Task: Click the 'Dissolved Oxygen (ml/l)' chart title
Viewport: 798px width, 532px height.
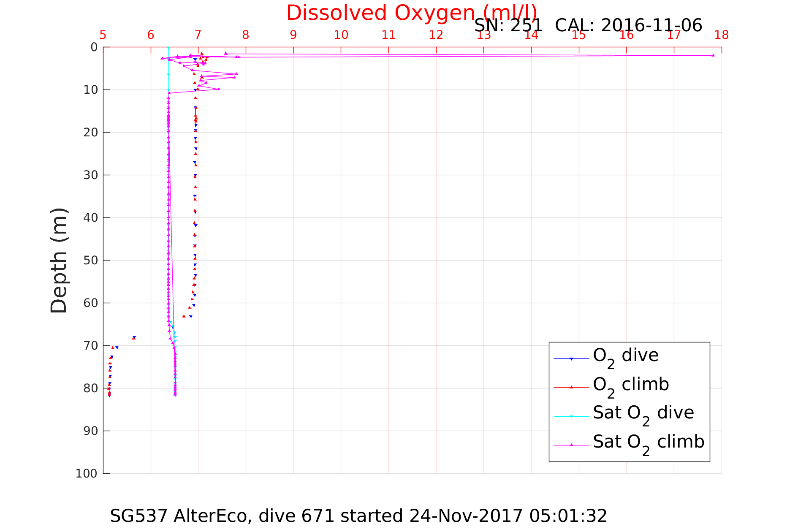Action: point(412,13)
